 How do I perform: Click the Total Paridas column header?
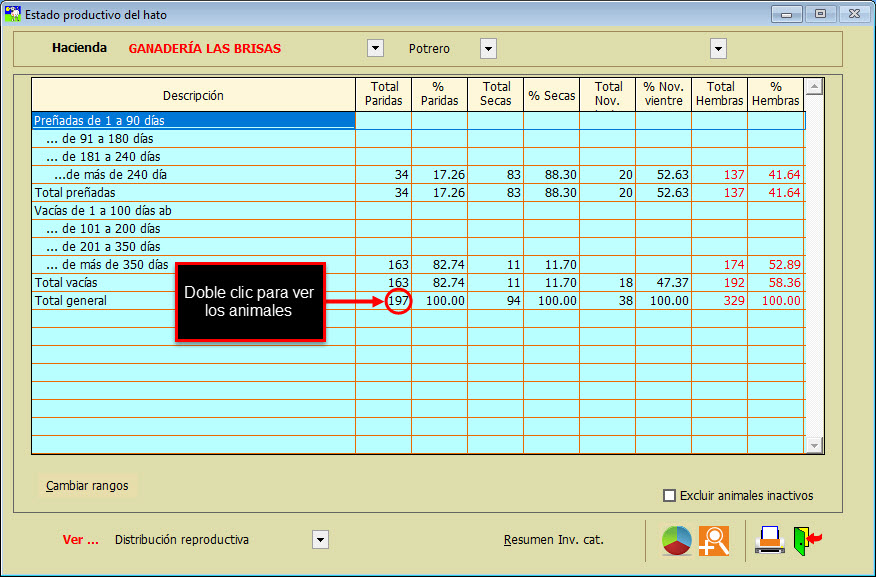[383, 94]
